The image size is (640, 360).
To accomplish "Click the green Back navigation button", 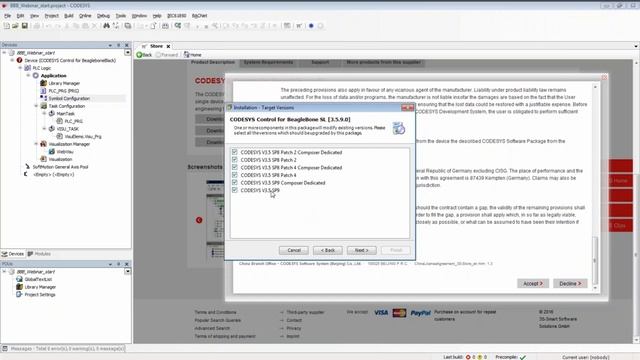I will tap(144, 55).
